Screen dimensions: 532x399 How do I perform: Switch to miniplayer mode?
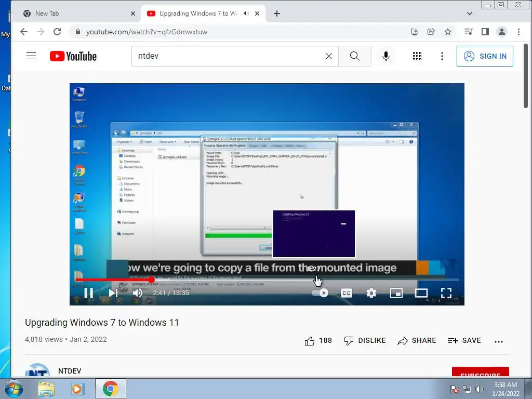(396, 293)
